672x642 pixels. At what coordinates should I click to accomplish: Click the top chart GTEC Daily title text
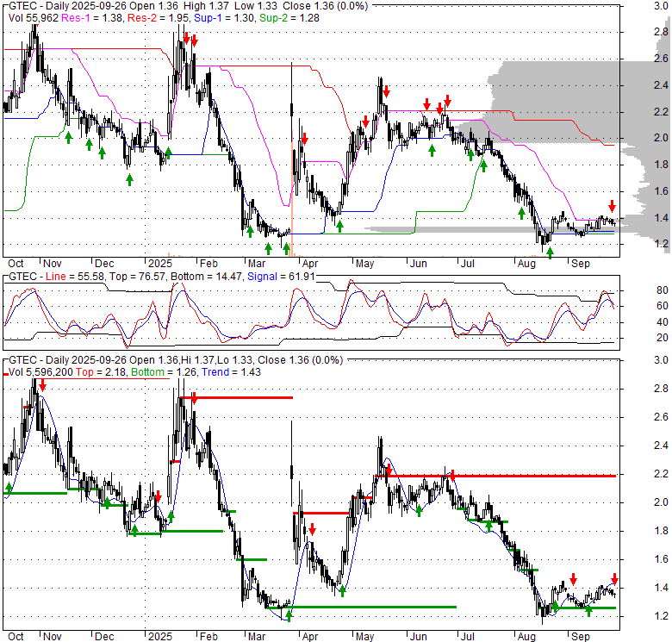pyautogui.click(x=188, y=6)
